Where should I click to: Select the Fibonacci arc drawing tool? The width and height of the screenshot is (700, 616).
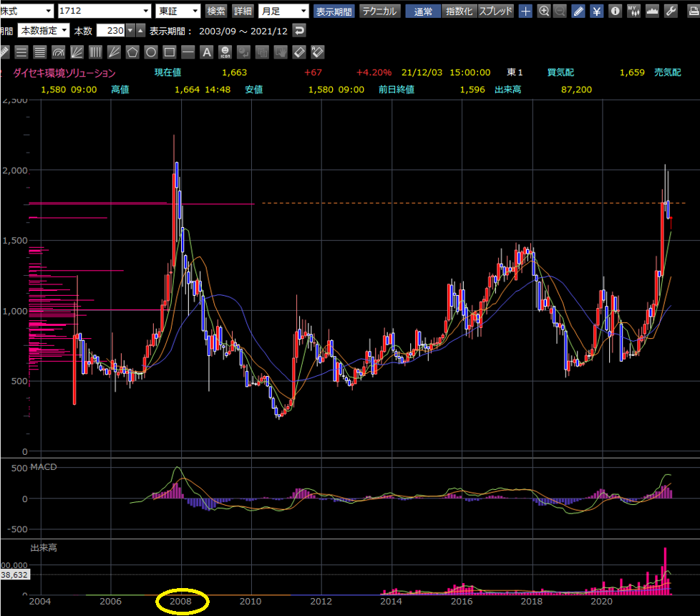59,52
